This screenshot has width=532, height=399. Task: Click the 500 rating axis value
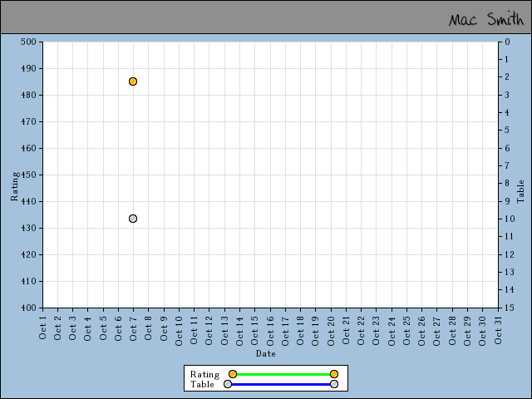point(29,42)
